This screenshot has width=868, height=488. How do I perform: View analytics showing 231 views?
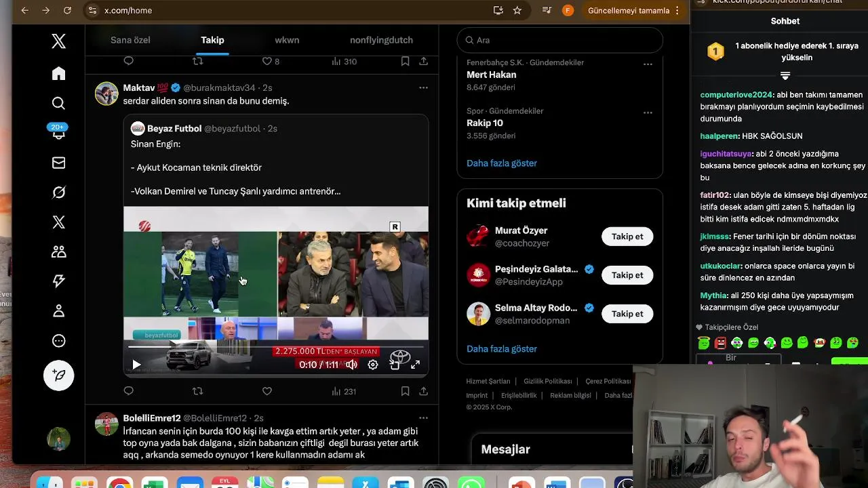344,391
